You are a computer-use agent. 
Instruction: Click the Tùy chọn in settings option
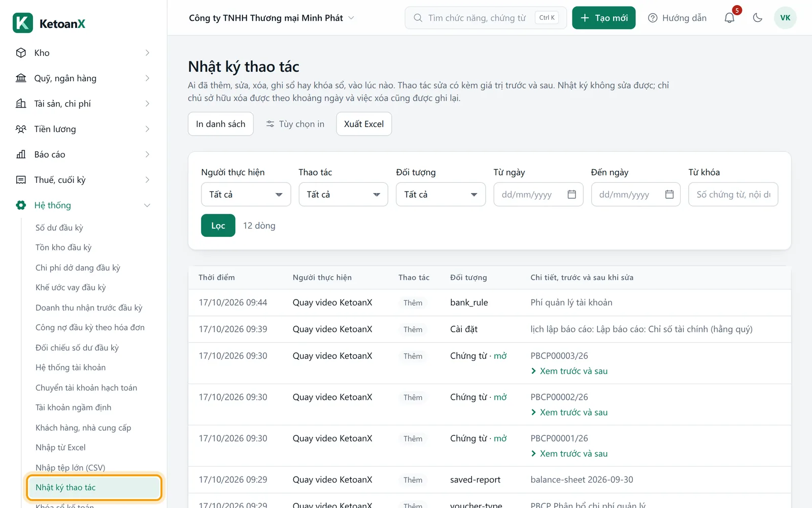295,124
